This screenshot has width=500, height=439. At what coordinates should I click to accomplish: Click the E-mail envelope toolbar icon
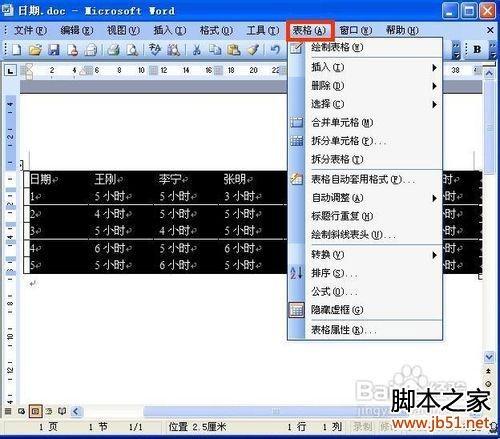tap(90, 50)
